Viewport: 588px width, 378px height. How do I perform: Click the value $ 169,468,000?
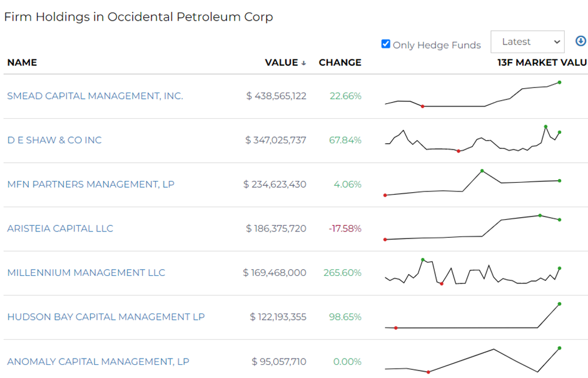(x=275, y=273)
